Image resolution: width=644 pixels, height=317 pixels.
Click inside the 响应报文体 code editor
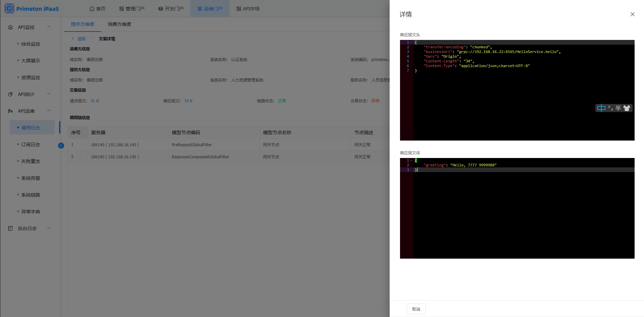click(x=524, y=215)
